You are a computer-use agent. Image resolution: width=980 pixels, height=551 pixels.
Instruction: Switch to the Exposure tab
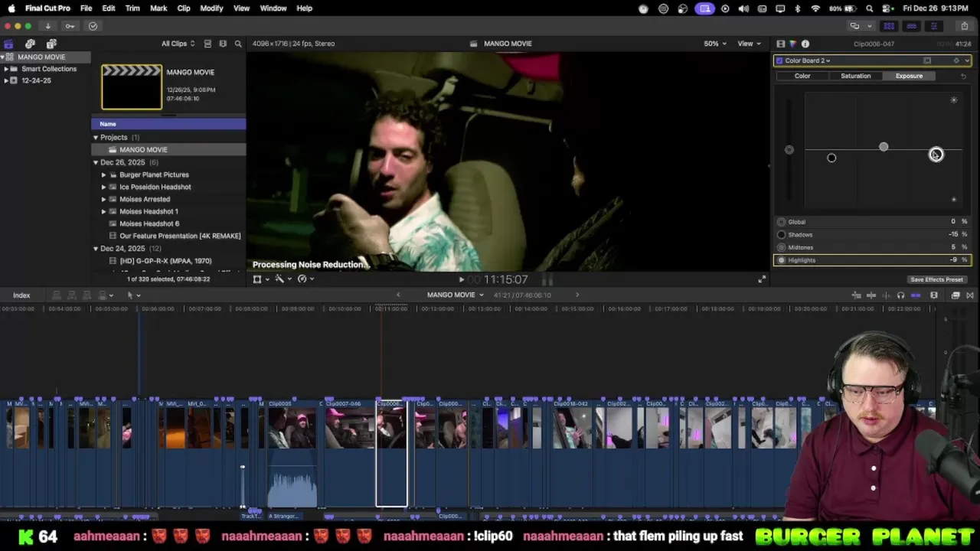click(909, 76)
